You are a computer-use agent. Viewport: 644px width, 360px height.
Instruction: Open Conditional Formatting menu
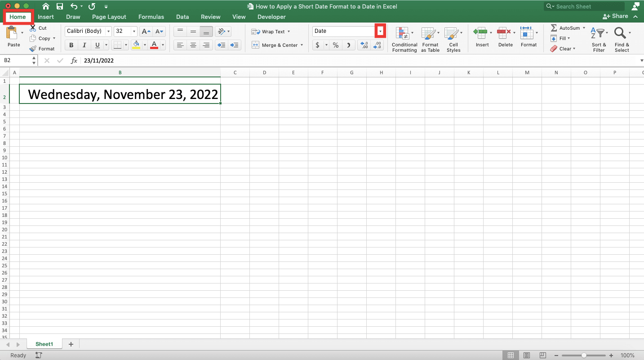point(404,40)
